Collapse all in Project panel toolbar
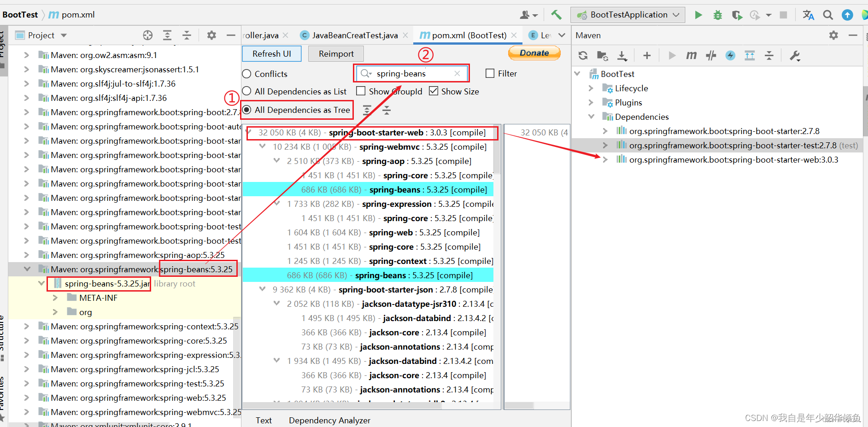868x427 pixels. [x=187, y=35]
